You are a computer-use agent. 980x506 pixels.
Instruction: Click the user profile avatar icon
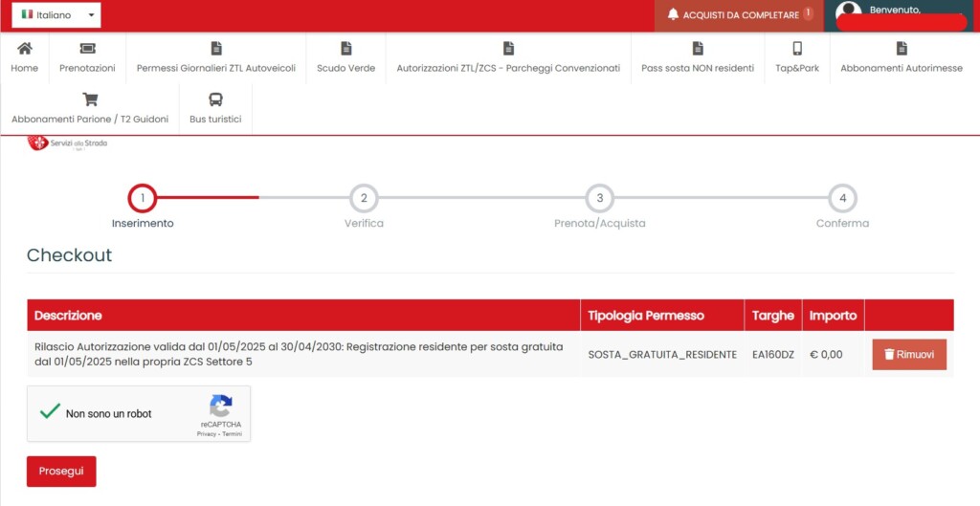click(x=848, y=13)
